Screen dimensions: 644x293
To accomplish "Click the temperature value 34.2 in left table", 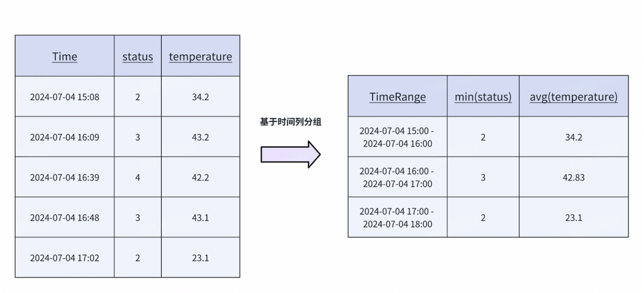I will 200,97.
